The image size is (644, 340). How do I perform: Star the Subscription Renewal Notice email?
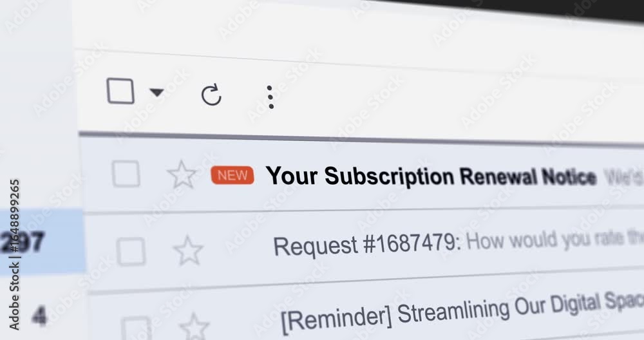pyautogui.click(x=182, y=175)
